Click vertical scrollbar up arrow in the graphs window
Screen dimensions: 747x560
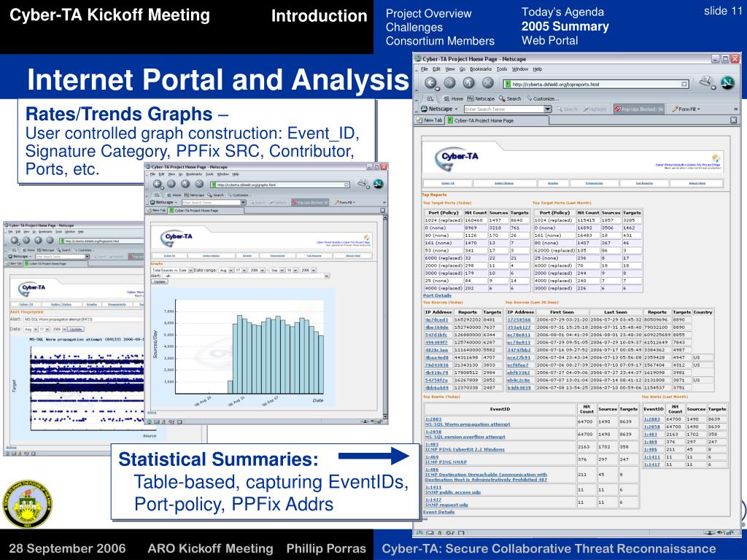[385, 217]
